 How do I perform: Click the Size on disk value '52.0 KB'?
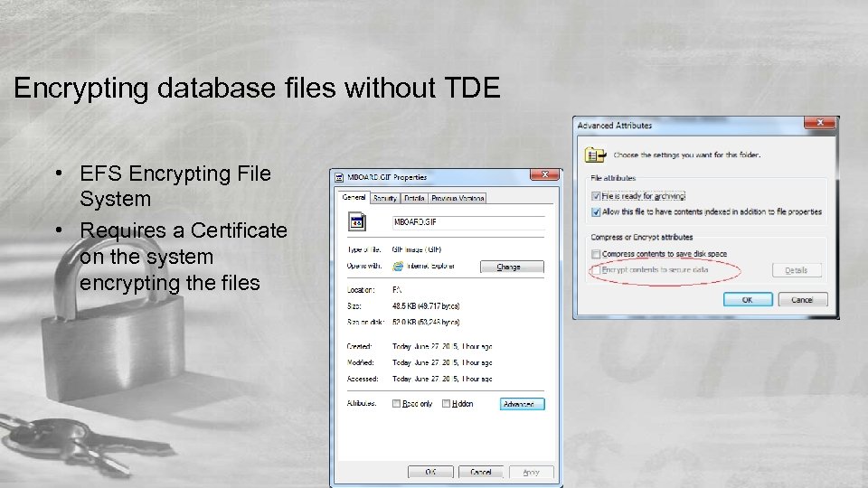coord(426,322)
